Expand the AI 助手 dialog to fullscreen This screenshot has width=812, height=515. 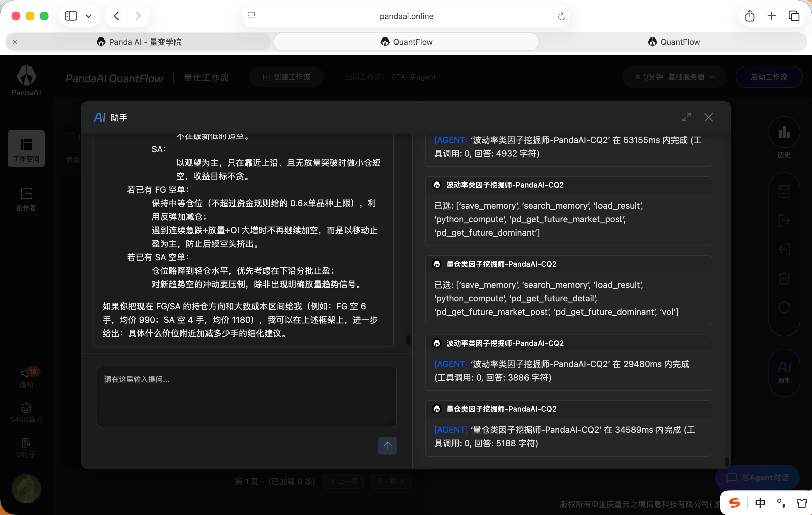687,117
